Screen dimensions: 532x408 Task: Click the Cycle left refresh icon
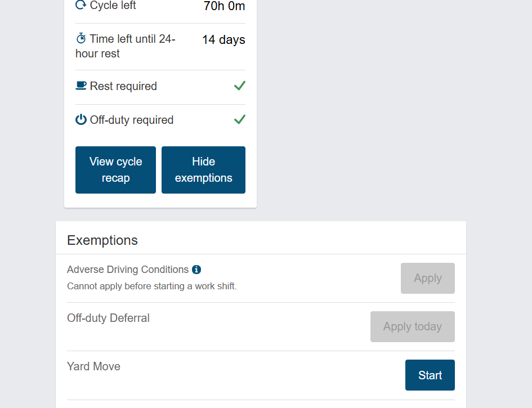(81, 5)
